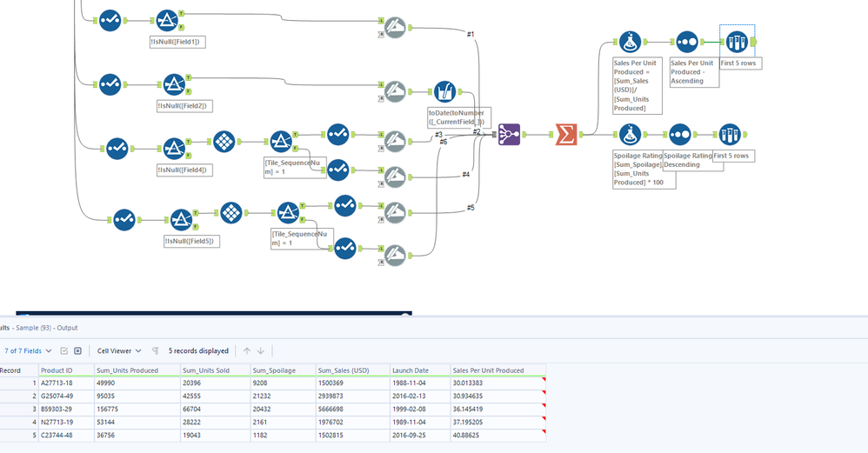
Task: Click the Sample tool after the Spoilage Rating sort
Action: (x=730, y=135)
